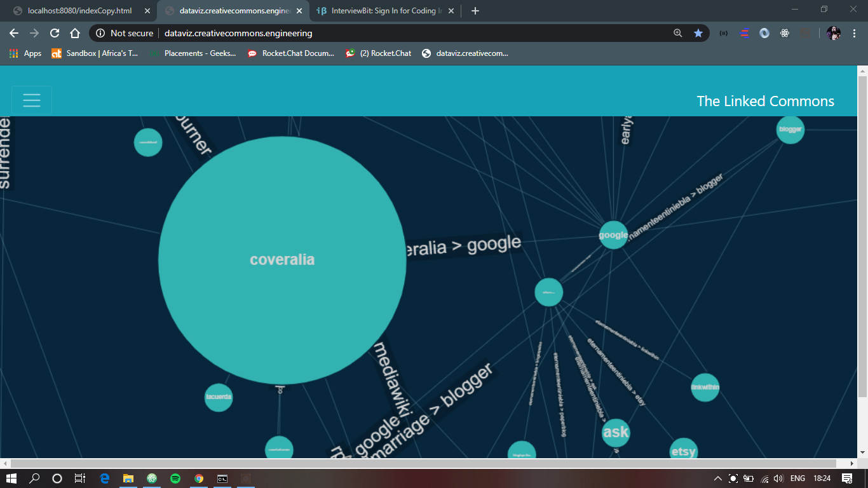Click the horizontal scrollbar left arrow
The height and width of the screenshot is (488, 868).
(5, 463)
